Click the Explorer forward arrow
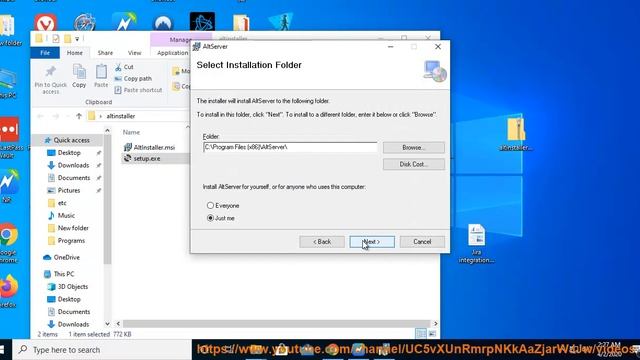The height and width of the screenshot is (360, 640). click(x=56, y=116)
